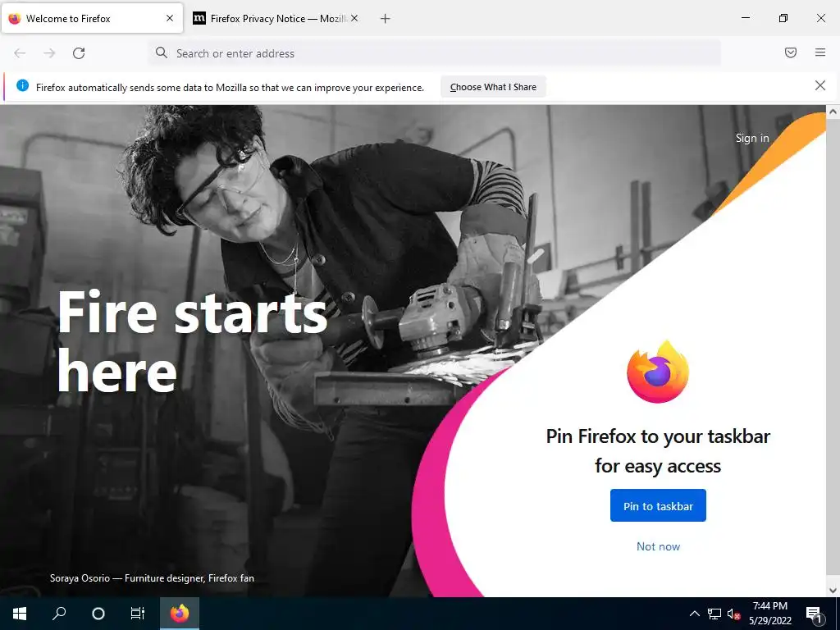
Task: Open the Save to Pocket icon
Action: click(791, 52)
